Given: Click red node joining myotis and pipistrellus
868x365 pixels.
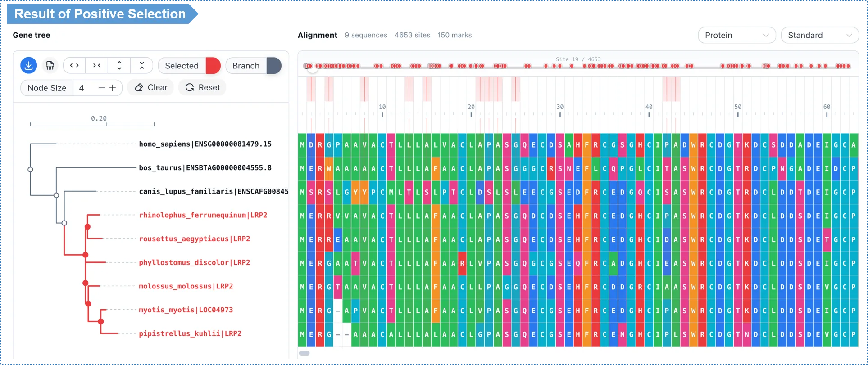Looking at the screenshot, I should (x=101, y=321).
